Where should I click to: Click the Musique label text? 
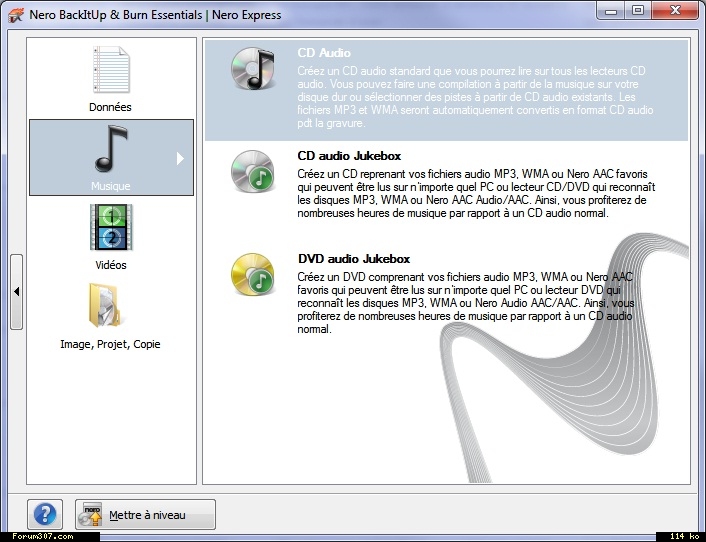111,186
